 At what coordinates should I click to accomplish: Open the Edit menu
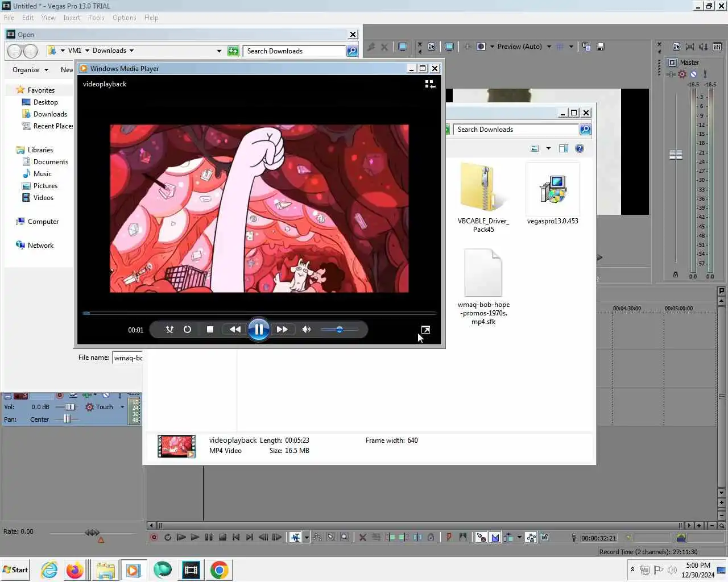28,18
